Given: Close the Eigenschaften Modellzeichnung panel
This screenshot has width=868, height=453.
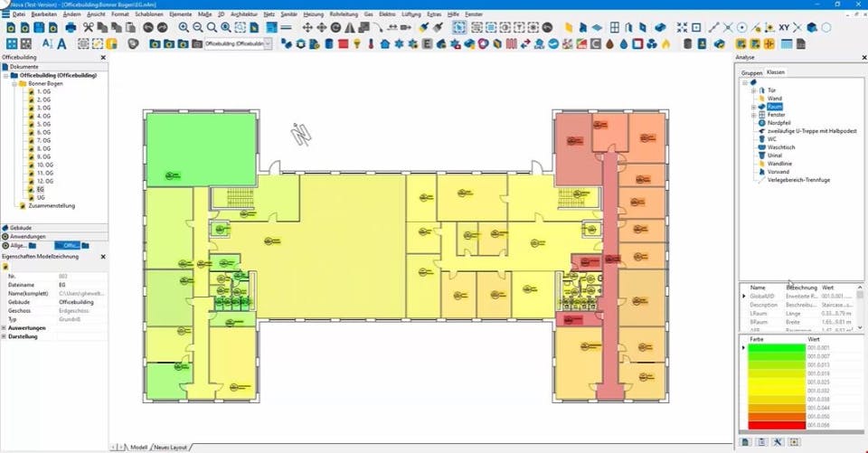Looking at the screenshot, I should pyautogui.click(x=103, y=257).
